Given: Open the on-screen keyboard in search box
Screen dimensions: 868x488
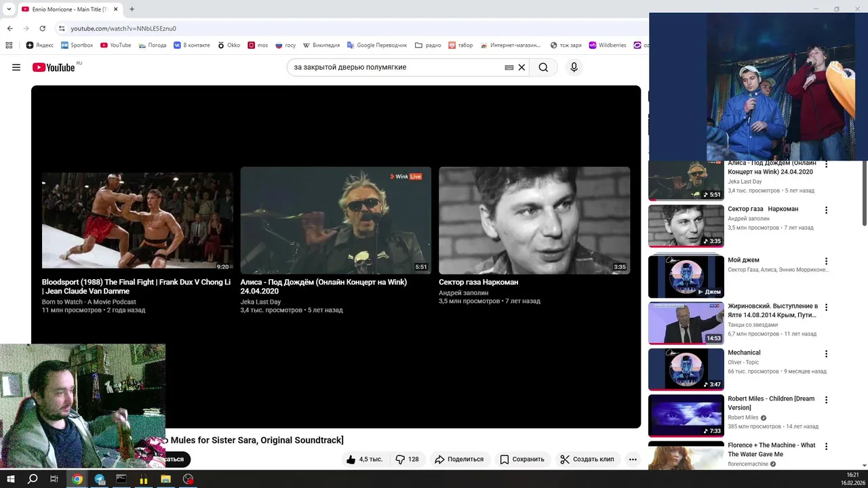Looking at the screenshot, I should coord(509,68).
